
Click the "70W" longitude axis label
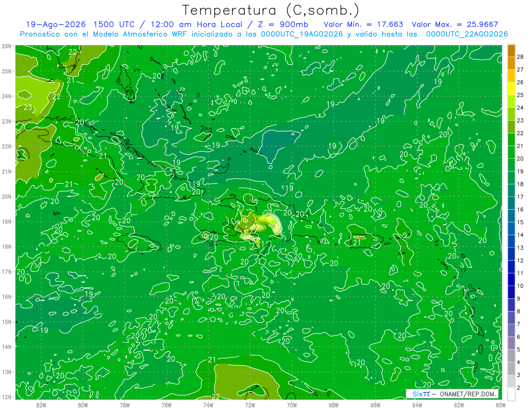pos(292,404)
